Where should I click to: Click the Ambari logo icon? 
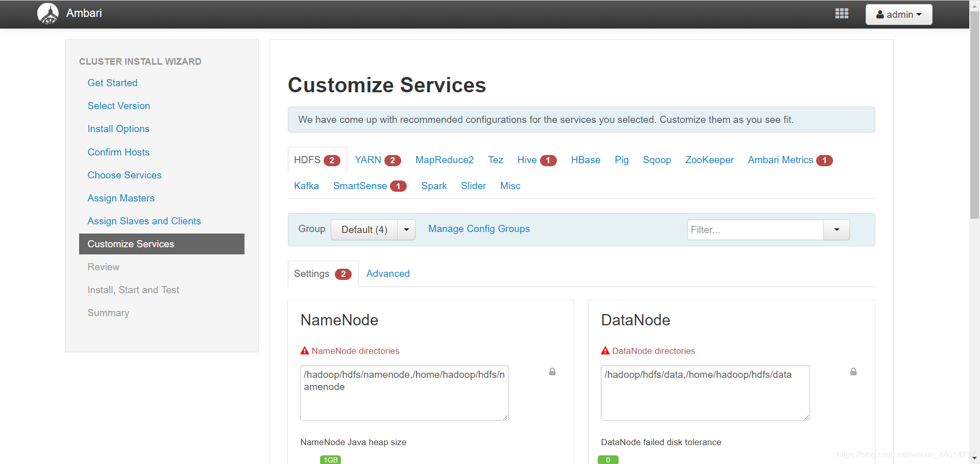(x=48, y=14)
